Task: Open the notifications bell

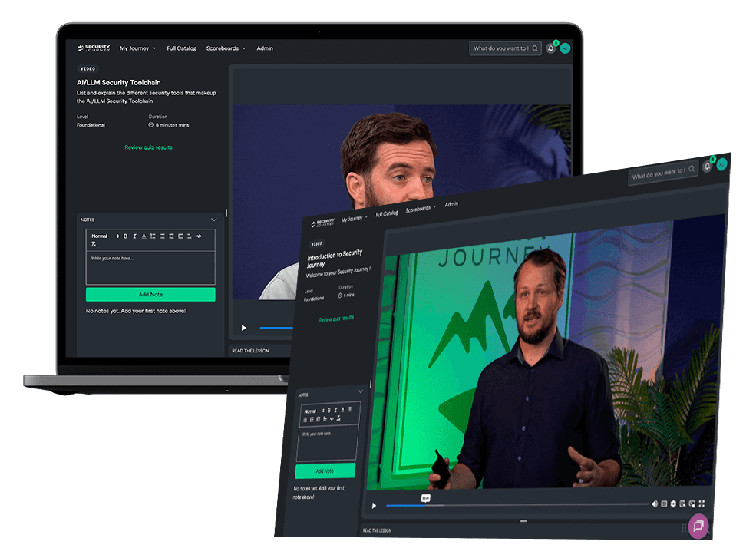Action: click(x=550, y=48)
